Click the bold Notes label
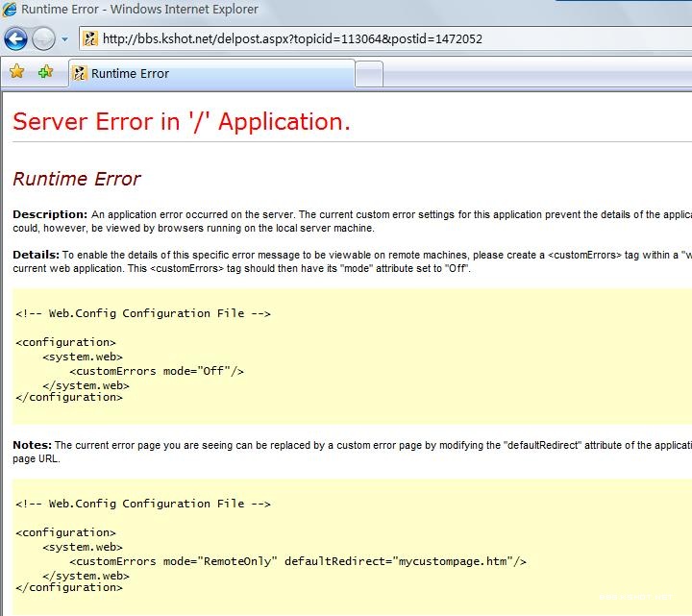Screen dimensions: 692x616 click(33, 445)
